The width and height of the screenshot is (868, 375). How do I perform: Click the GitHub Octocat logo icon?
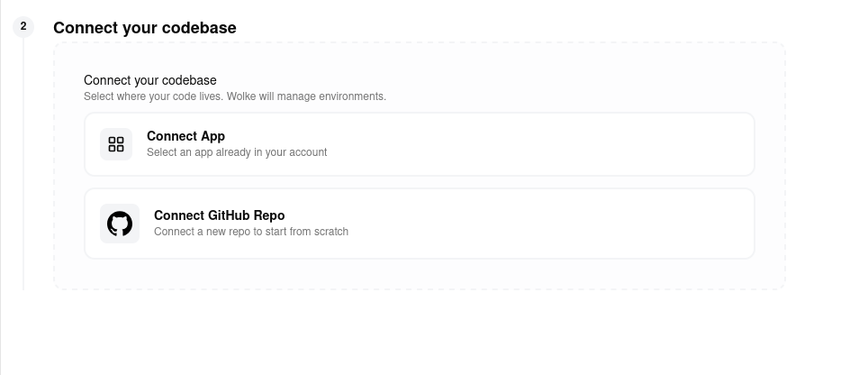click(x=120, y=224)
